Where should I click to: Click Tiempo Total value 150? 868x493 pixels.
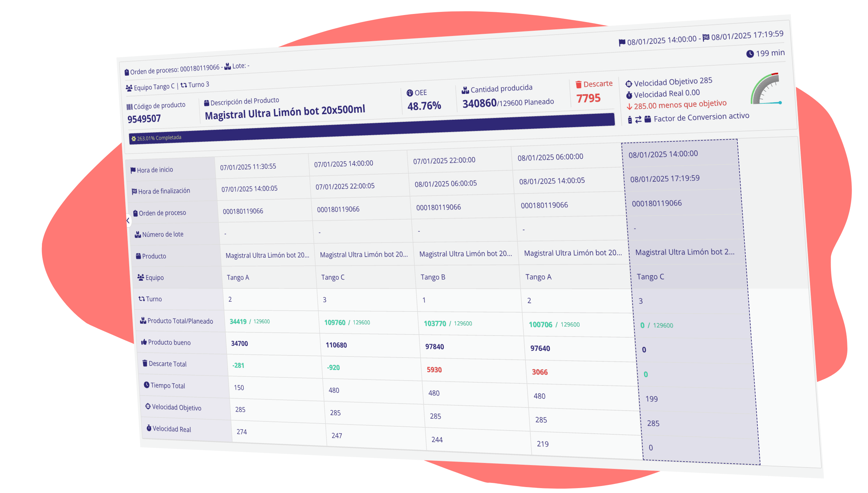[239, 388]
